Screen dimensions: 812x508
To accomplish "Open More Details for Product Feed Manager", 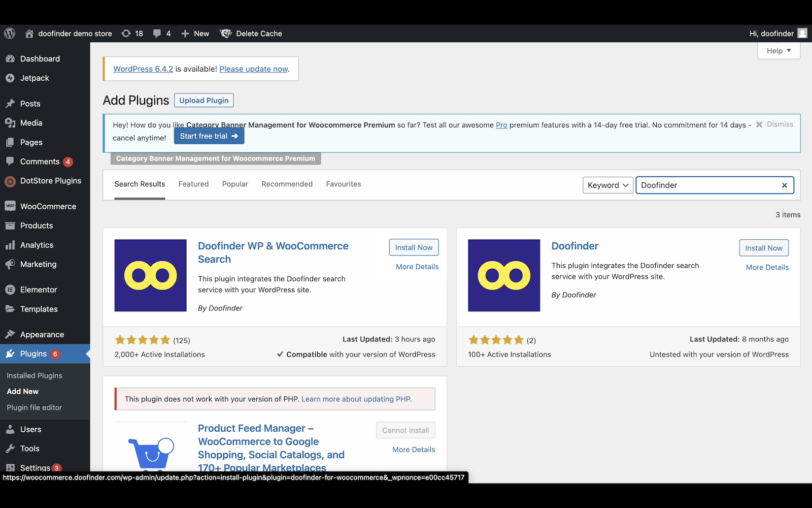I will pyautogui.click(x=414, y=450).
